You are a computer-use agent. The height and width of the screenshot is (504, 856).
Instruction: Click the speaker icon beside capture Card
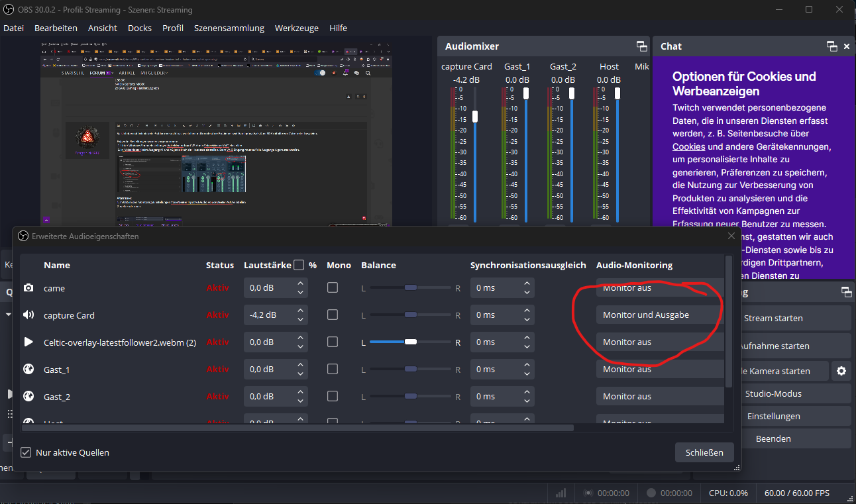point(28,315)
